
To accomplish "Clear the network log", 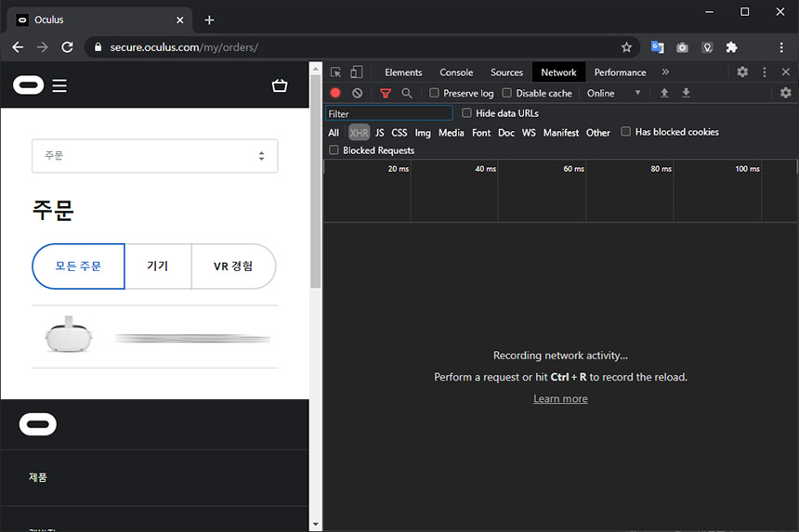I will (357, 93).
